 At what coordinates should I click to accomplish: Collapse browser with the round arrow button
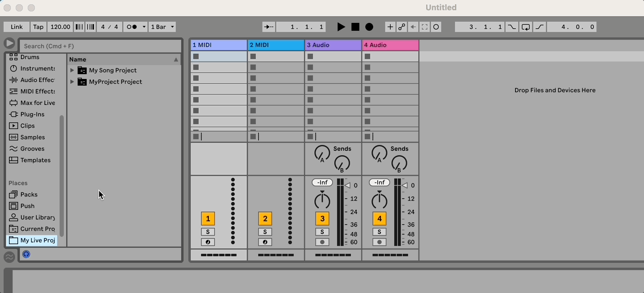pos(9,43)
